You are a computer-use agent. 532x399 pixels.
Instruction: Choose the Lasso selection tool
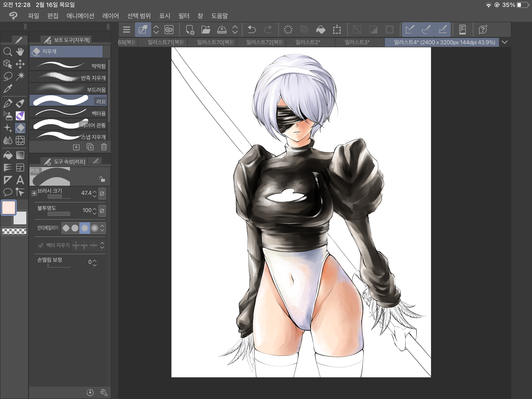[8, 76]
